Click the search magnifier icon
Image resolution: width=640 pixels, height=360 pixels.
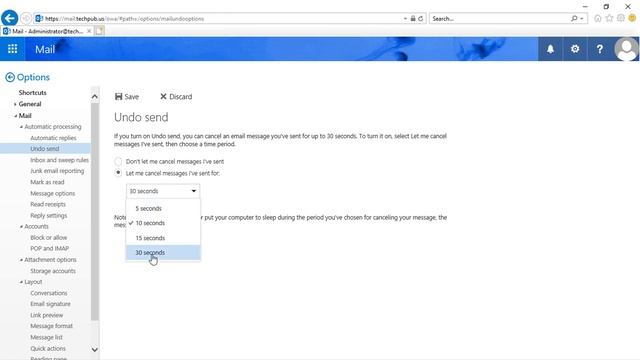point(574,18)
